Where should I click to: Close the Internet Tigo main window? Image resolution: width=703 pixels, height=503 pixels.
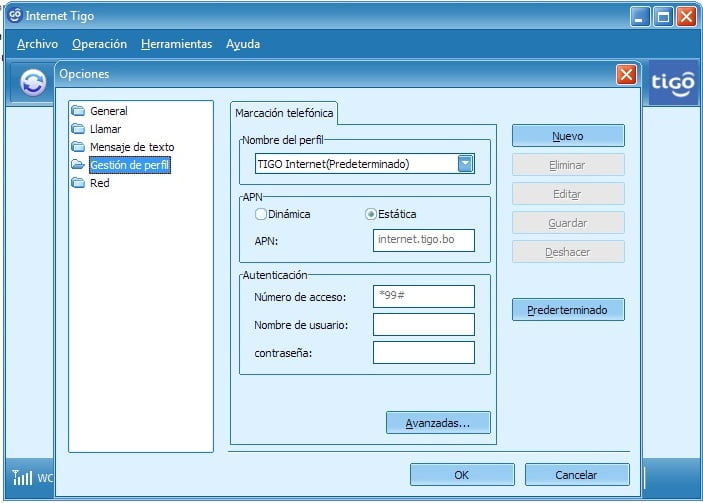point(686,17)
